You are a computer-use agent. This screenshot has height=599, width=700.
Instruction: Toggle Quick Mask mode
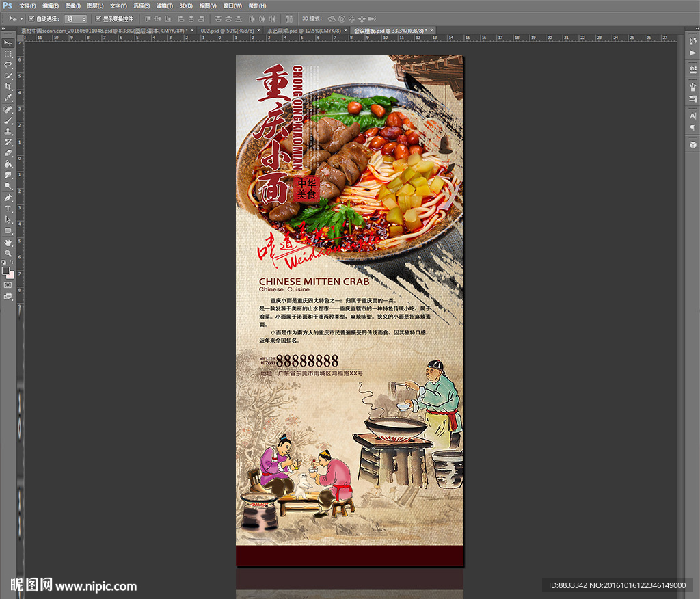[8, 285]
